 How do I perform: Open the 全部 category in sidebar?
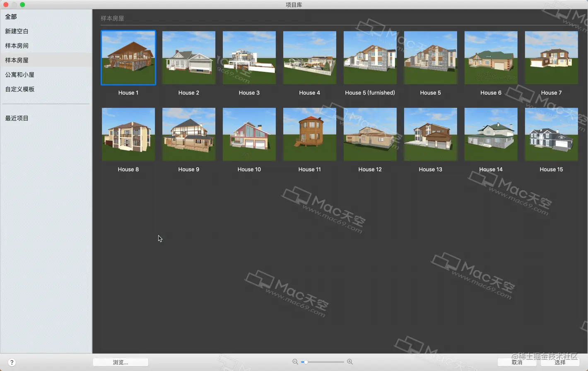pyautogui.click(x=46, y=17)
